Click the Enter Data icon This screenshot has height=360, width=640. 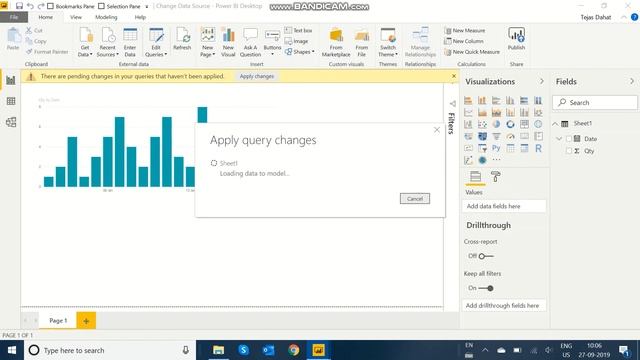130,42
